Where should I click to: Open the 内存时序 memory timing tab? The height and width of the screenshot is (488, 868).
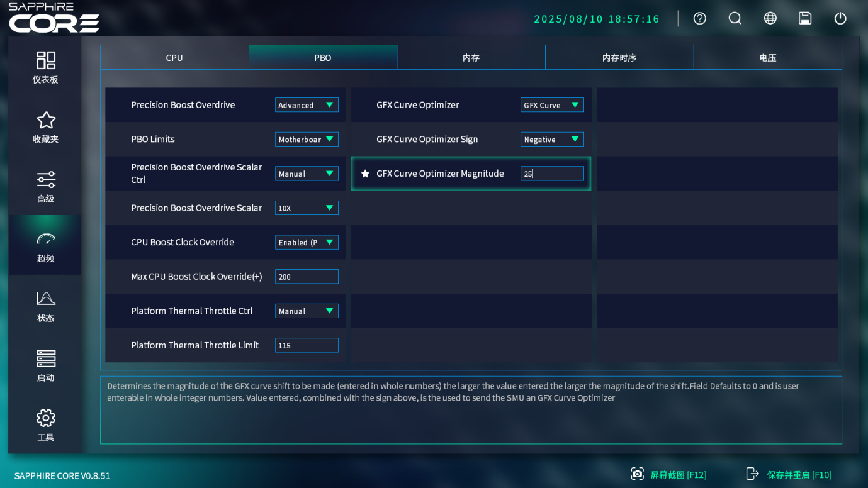619,57
